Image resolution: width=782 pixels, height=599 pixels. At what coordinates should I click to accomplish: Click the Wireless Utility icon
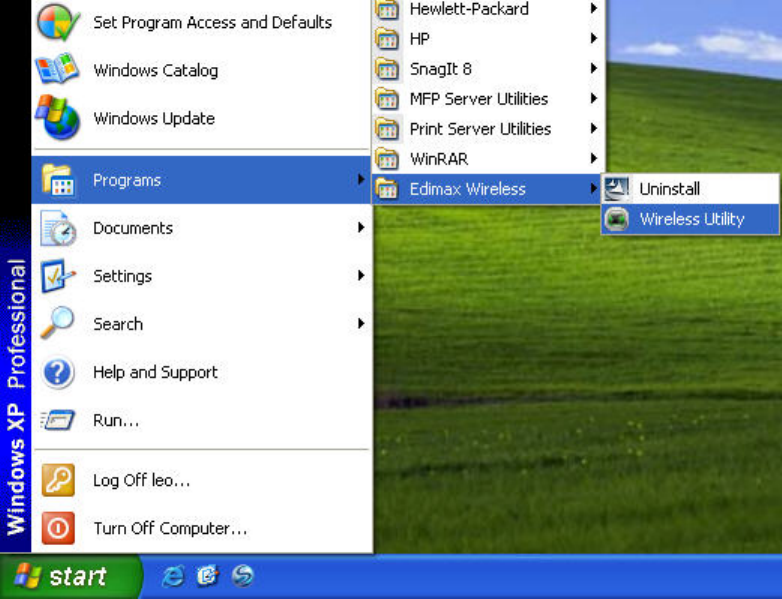pos(616,219)
